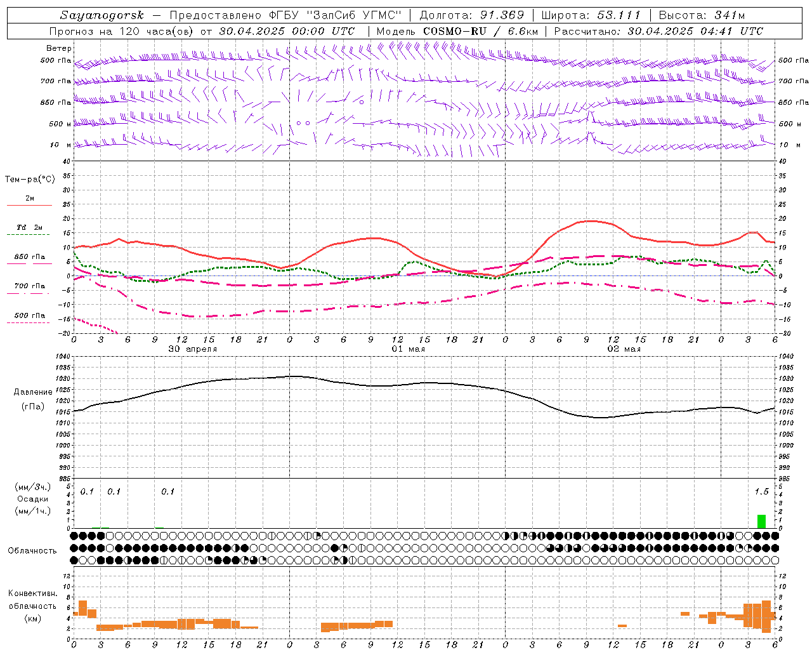Click the "1.5" precipitation value
The image size is (812, 650).
[x=761, y=492]
